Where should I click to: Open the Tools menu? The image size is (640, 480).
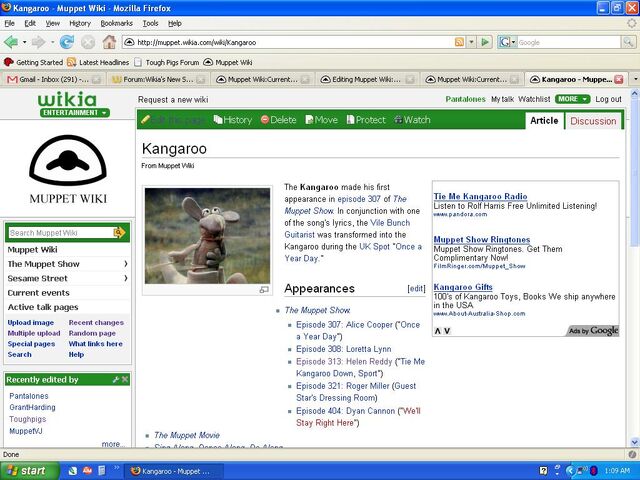pos(150,23)
